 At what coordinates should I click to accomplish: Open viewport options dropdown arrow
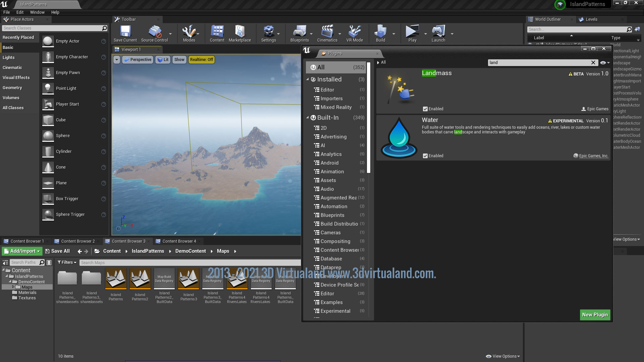click(x=116, y=60)
